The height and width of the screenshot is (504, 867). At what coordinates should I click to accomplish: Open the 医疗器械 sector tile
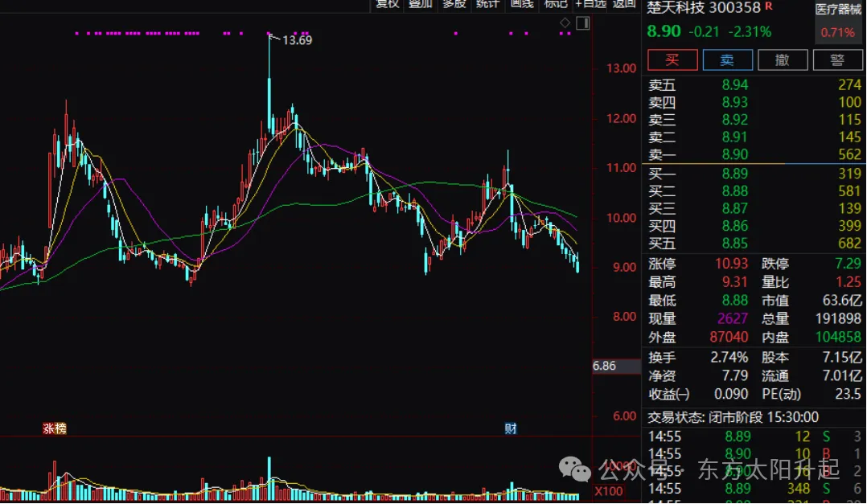coord(838,21)
